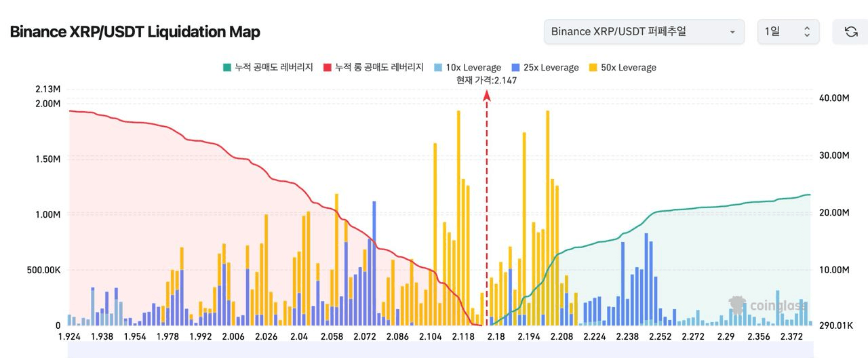
Task: Click the 2.04 x-axis price label
Action: pos(298,336)
